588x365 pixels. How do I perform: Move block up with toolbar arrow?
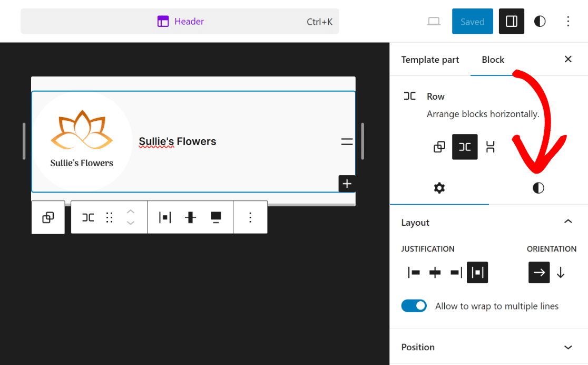pyautogui.click(x=131, y=212)
